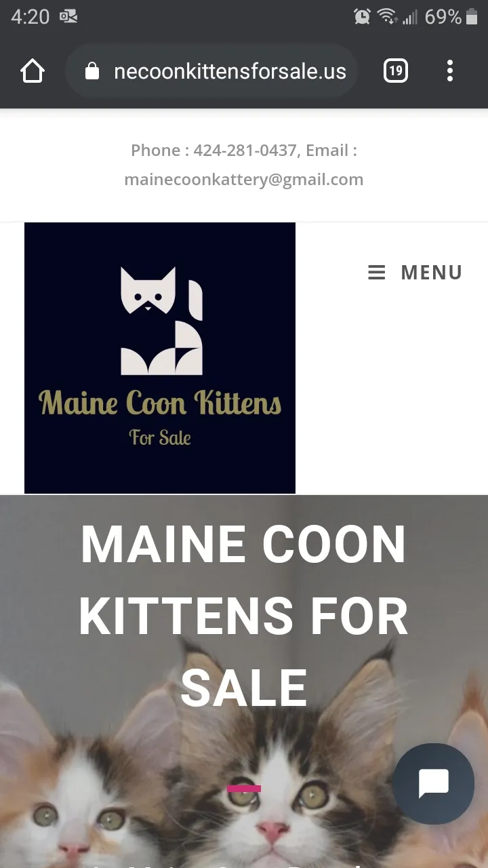
Task: Tap the 4:20 clock in status bar
Action: 30,17
